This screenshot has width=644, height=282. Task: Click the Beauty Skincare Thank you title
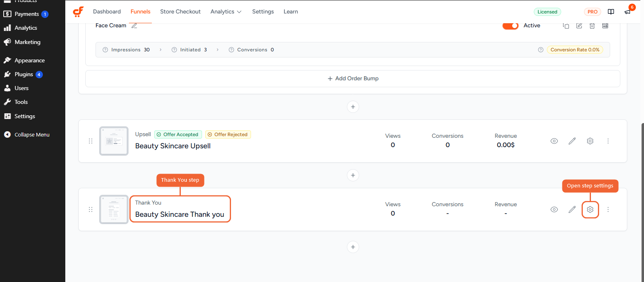click(x=180, y=214)
